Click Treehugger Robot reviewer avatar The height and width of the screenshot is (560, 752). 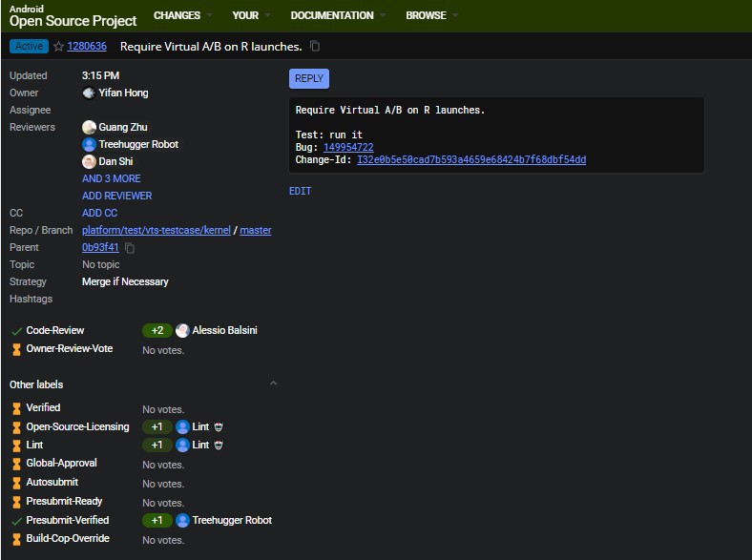pyautogui.click(x=89, y=144)
